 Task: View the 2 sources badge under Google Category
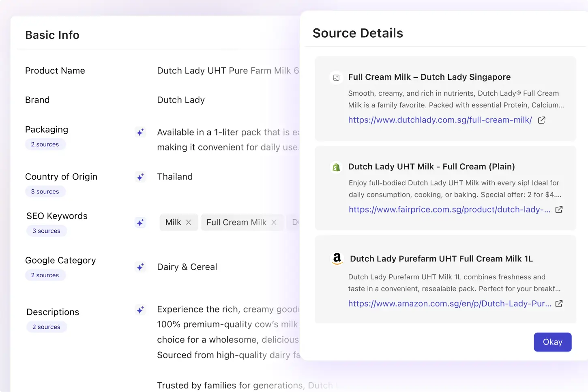[x=45, y=275]
